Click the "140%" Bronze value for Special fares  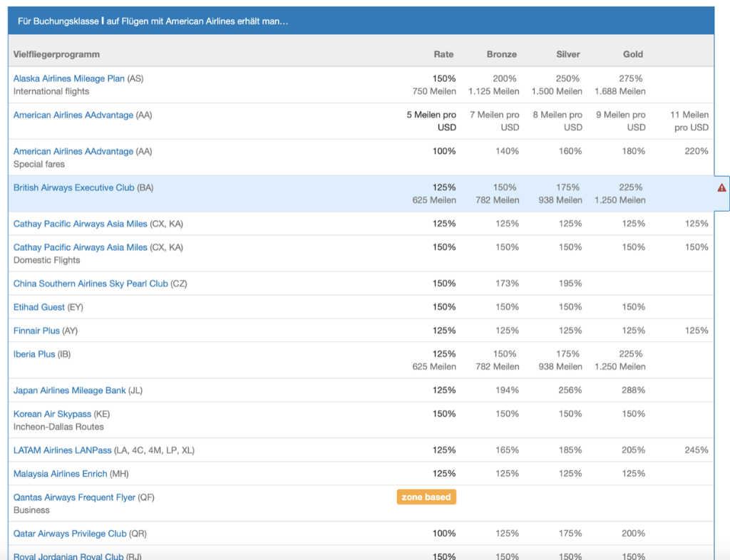(507, 151)
